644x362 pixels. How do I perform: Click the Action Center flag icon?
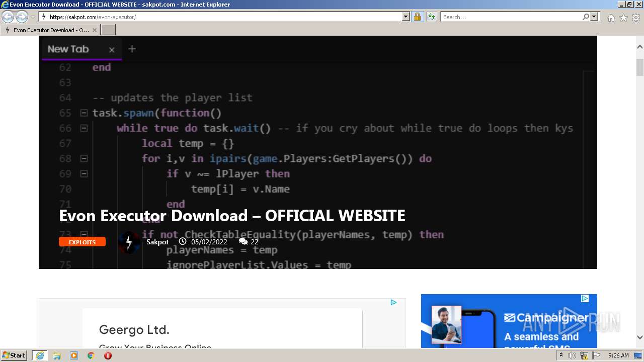tap(596, 355)
